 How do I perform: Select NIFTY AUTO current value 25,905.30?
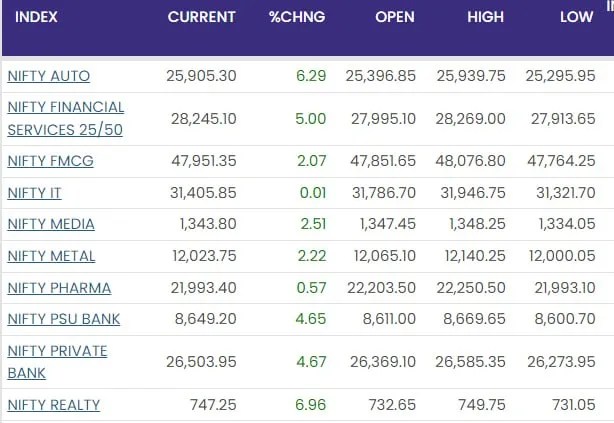point(203,76)
